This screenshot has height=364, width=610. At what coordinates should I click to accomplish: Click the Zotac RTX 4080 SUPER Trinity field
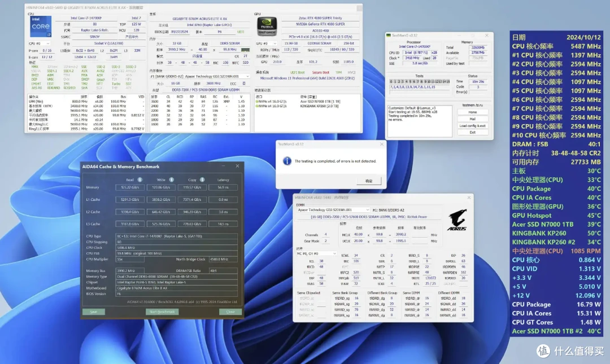[x=320, y=18]
